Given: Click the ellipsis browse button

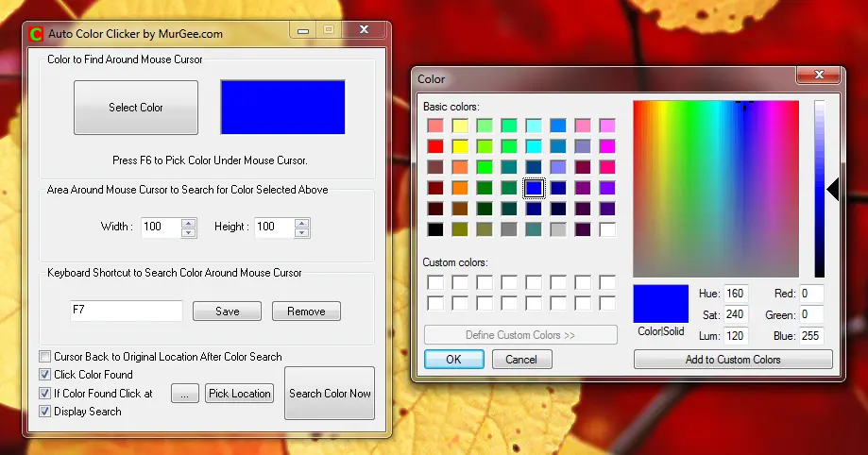Looking at the screenshot, I should [184, 394].
